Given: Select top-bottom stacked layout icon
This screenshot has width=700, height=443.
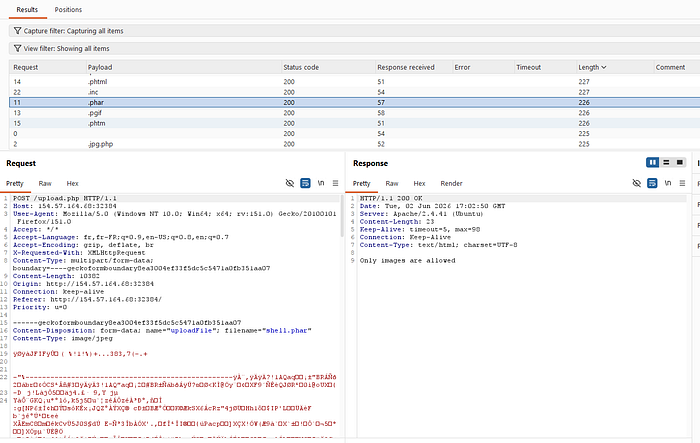Looking at the screenshot, I should 666,162.
